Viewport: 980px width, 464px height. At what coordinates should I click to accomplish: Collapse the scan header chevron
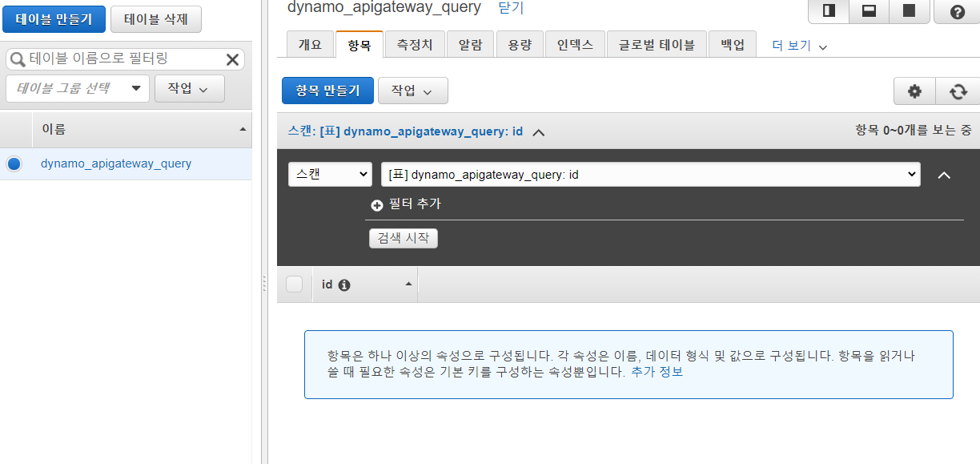coord(539,131)
